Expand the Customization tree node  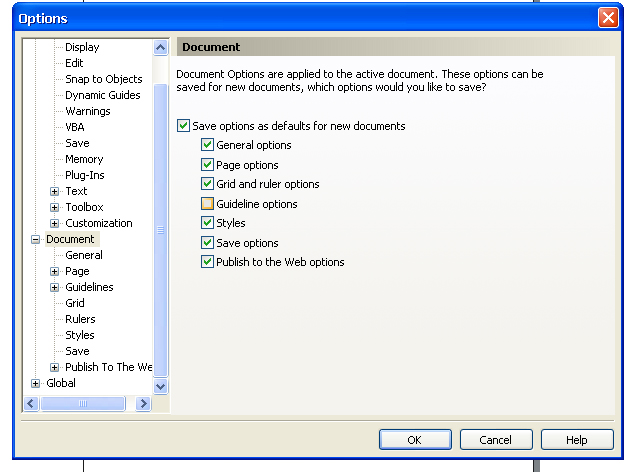point(54,223)
